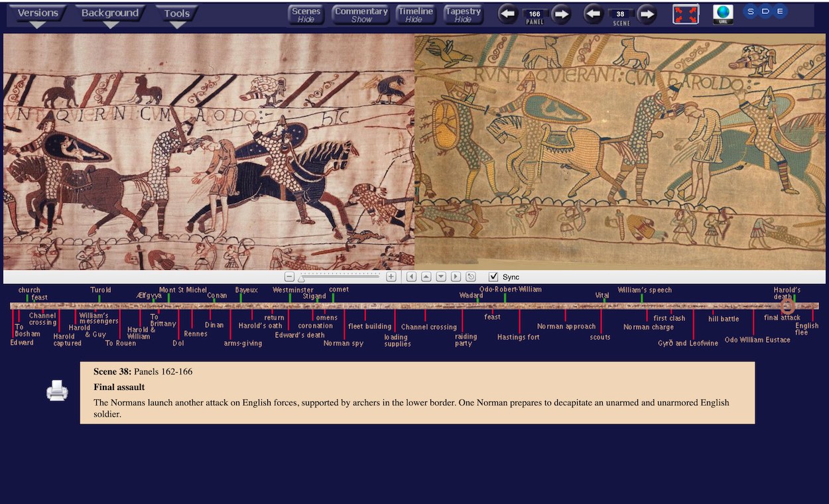Jump to the next scene
Viewport: 829px width, 504px height.
click(647, 14)
